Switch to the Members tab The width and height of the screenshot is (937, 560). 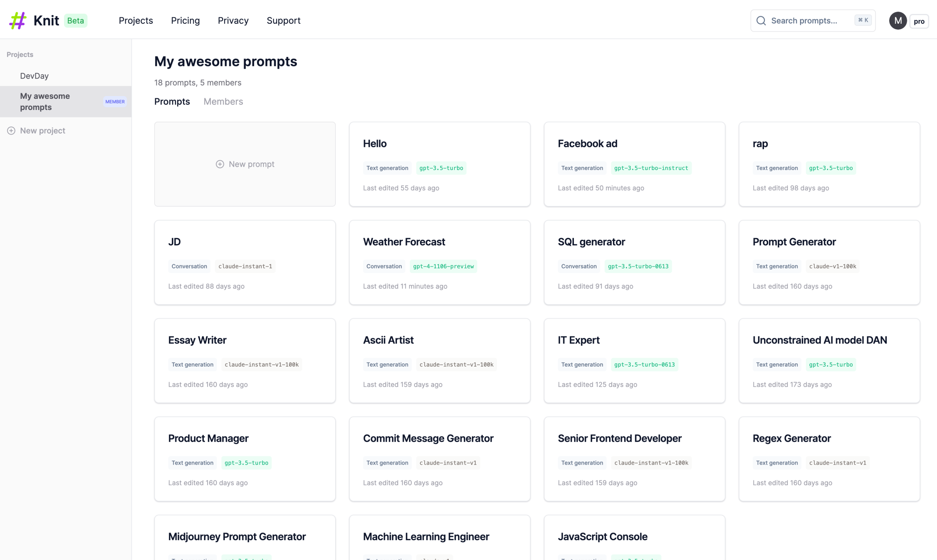(223, 102)
